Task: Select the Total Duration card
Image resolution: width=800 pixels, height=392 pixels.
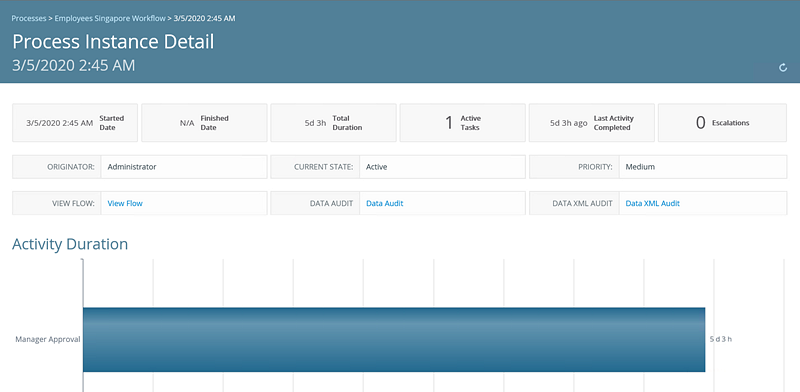Action: (x=333, y=123)
